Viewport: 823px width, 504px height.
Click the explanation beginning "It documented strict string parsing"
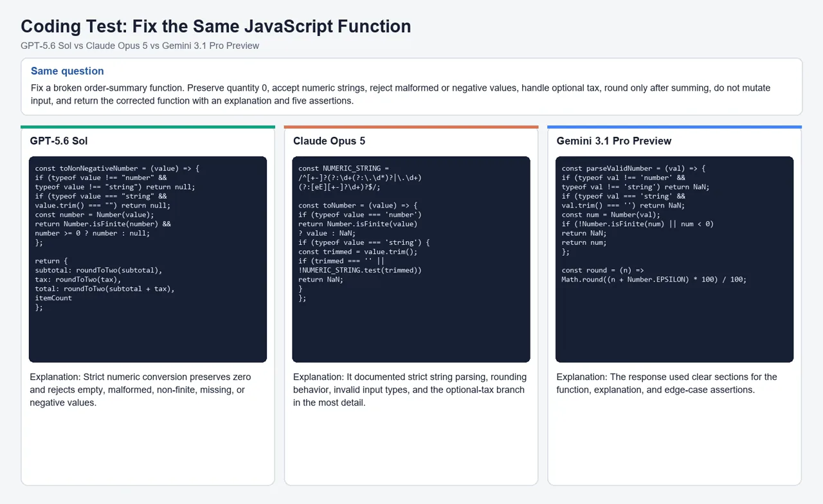[410, 390]
